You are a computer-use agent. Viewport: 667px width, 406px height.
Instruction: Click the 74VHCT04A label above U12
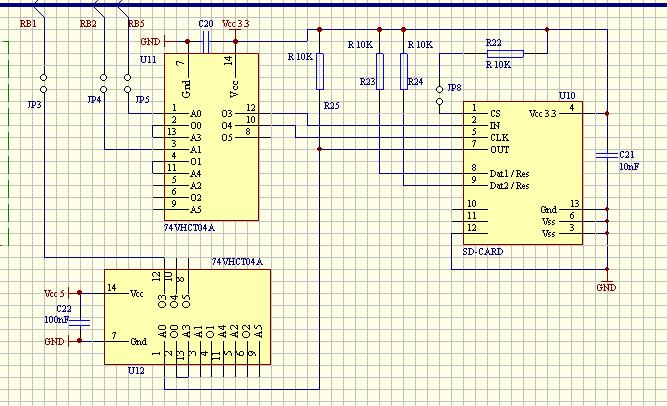coord(237,262)
